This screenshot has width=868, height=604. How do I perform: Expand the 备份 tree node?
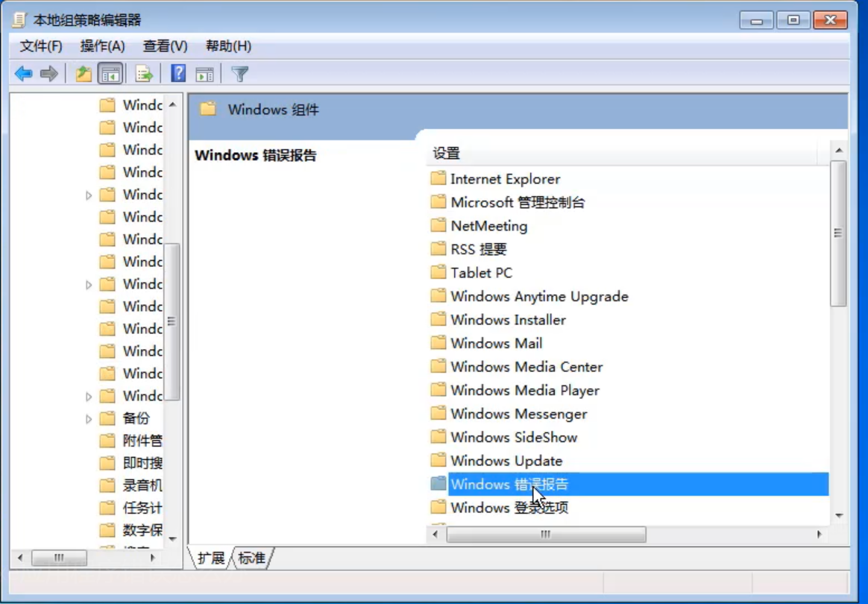[88, 418]
